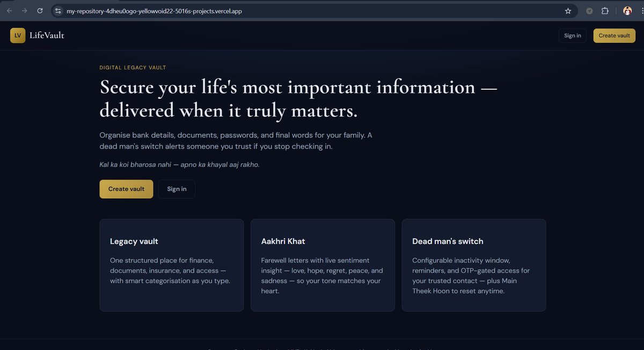Open the site information icon in address bar

(58, 11)
